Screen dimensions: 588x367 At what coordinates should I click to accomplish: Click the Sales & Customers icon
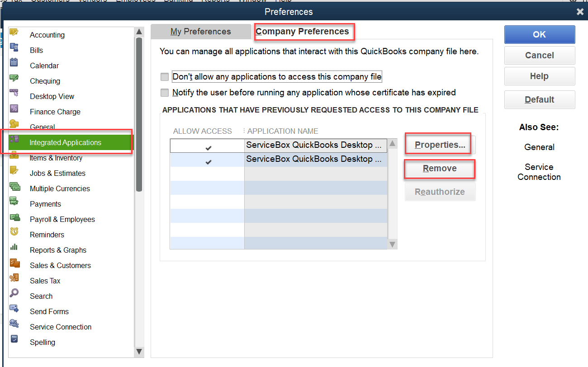pos(14,263)
